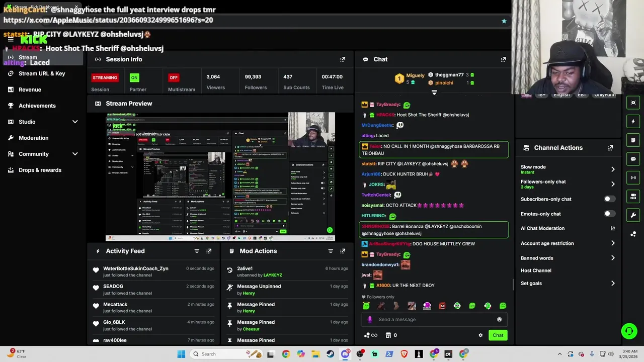Click the Stream Preview thumbnail

220,176
